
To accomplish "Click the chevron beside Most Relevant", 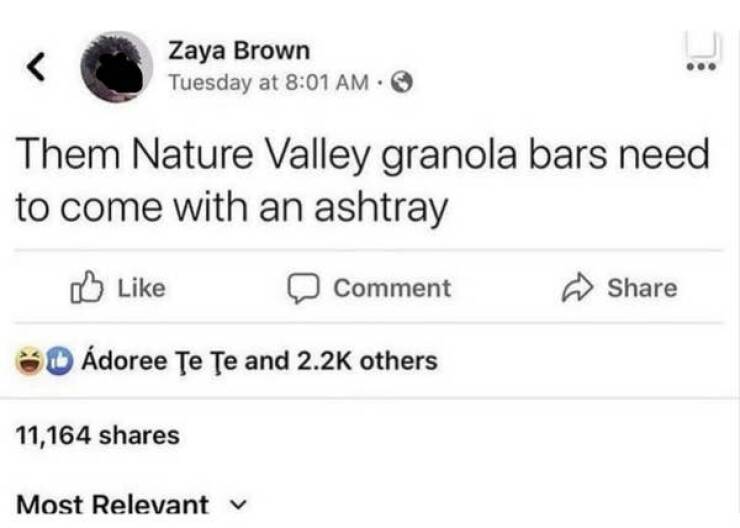I will coord(236,504).
